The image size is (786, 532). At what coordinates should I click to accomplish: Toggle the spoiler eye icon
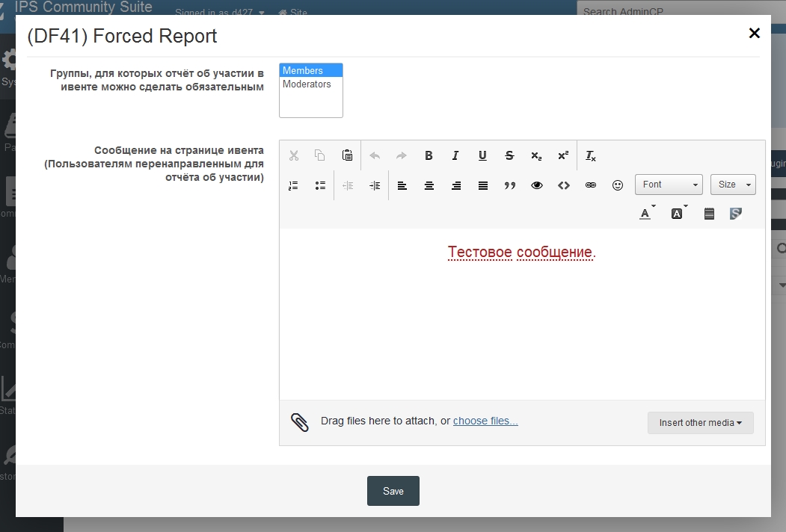click(x=537, y=185)
